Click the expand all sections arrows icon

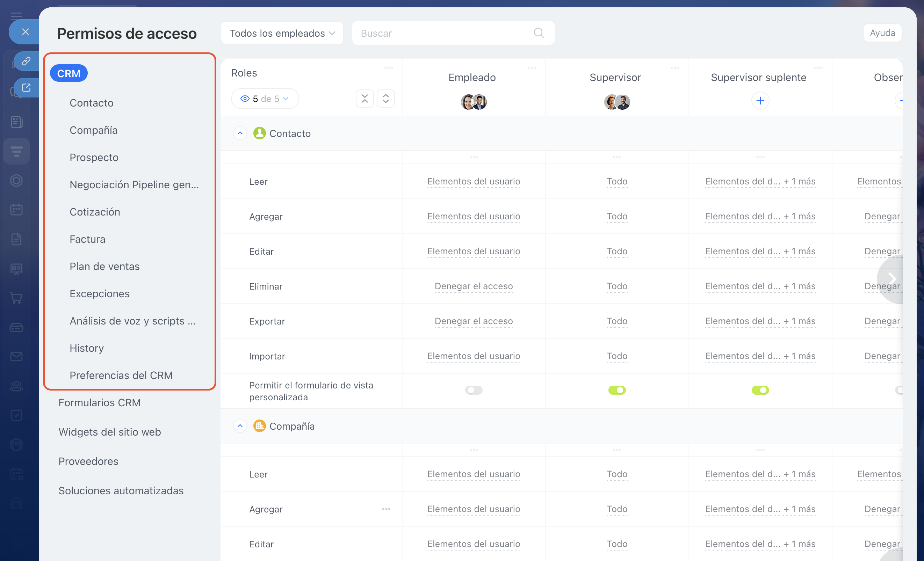(385, 99)
